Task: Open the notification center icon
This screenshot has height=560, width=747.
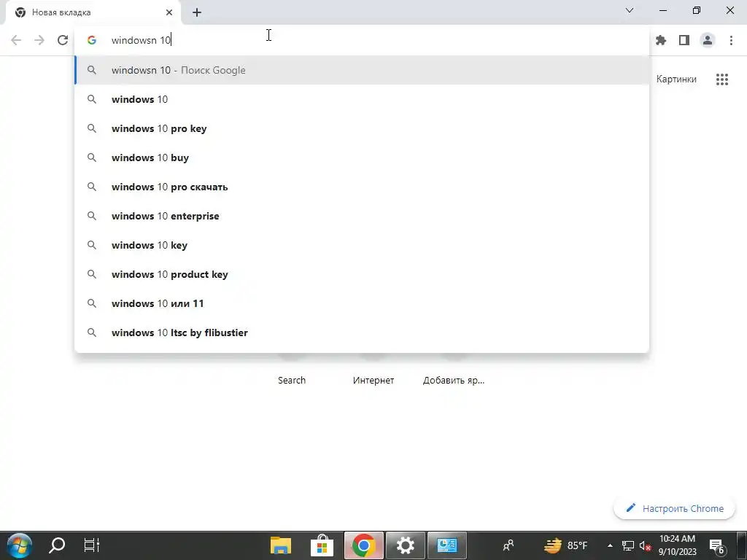Action: [717, 546]
